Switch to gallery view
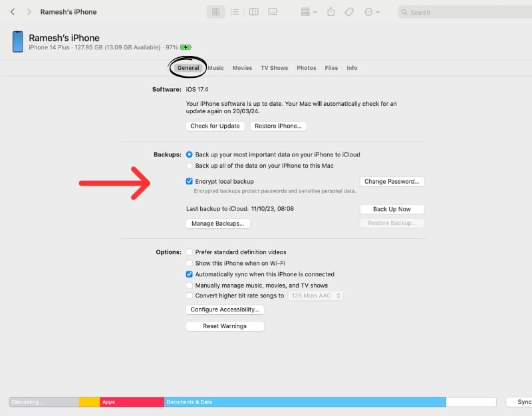This screenshot has height=416, width=532. [273, 12]
